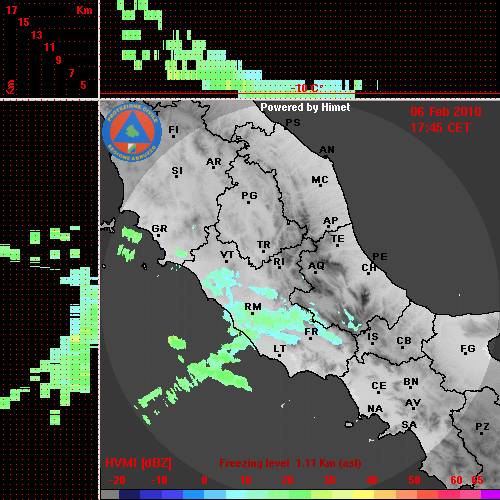
Task: Click the 'Powered by Himet' text
Action: point(305,107)
